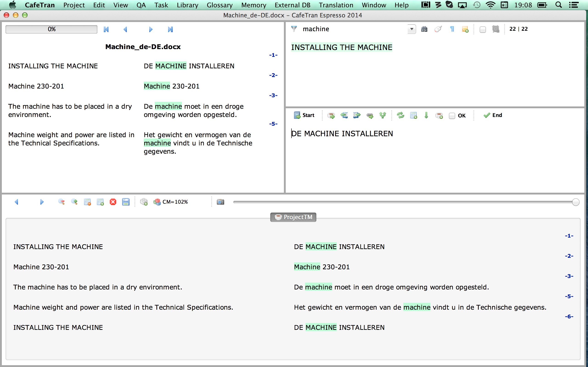The width and height of the screenshot is (588, 367).
Task: Click in the search field containing machine
Action: click(352, 29)
